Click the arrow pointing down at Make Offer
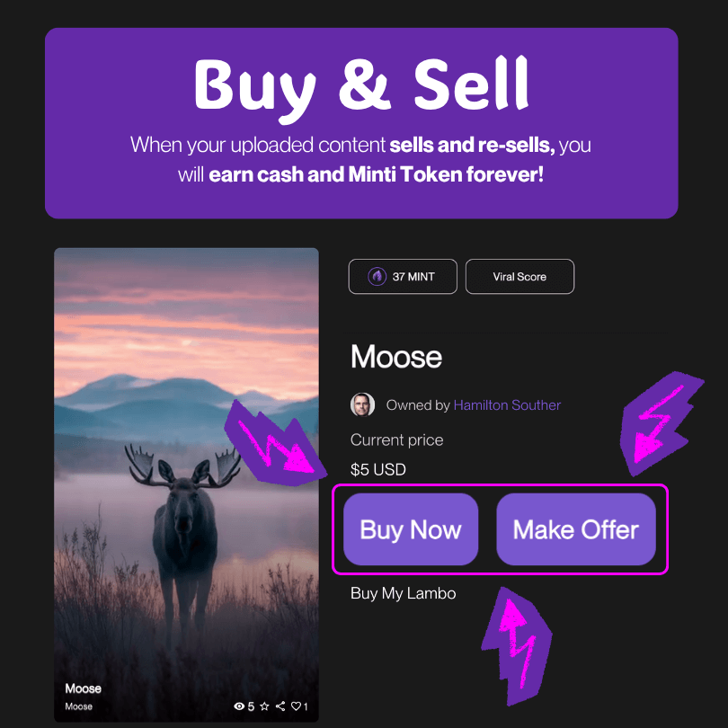The width and height of the screenshot is (728, 728). click(x=660, y=423)
